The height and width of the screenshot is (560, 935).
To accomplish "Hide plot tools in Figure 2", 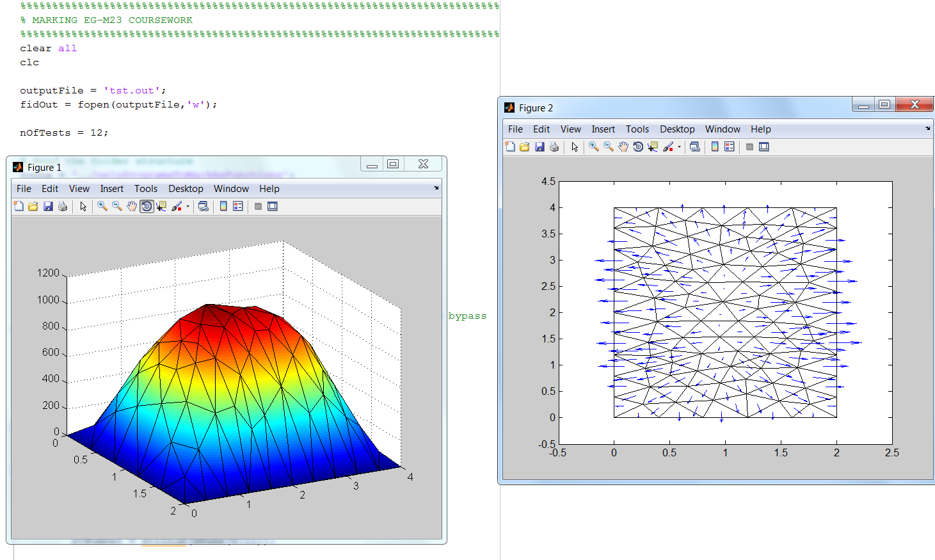I will coord(749,147).
